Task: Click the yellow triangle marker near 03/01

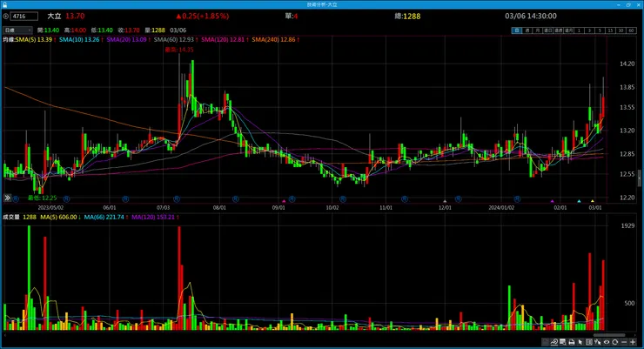Action: tap(593, 201)
